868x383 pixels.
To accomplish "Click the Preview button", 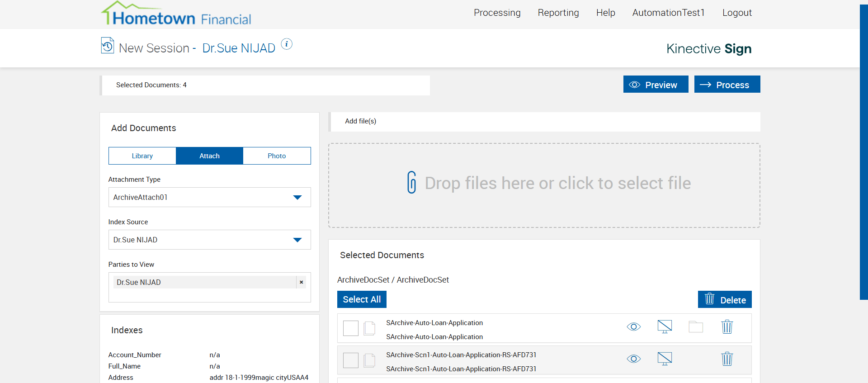I will (656, 84).
